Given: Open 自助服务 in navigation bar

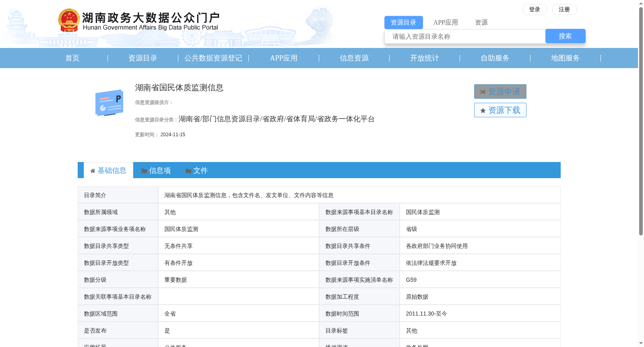Looking at the screenshot, I should [x=495, y=58].
